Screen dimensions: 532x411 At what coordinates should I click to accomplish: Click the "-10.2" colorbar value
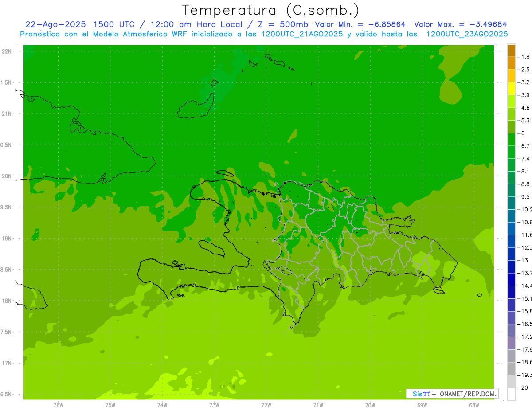point(525,209)
